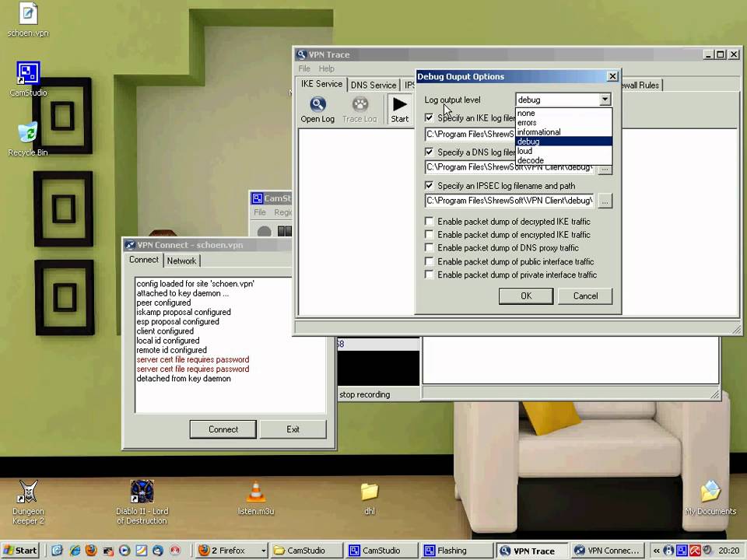The image size is (747, 560).
Task: Click the red round quick launch icon
Action: tap(175, 551)
